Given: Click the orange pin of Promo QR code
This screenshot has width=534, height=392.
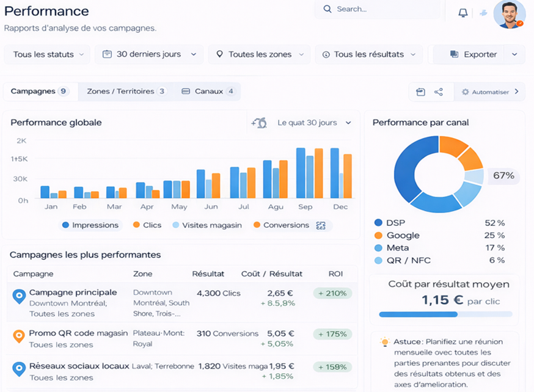Looking at the screenshot, I should (19, 335).
